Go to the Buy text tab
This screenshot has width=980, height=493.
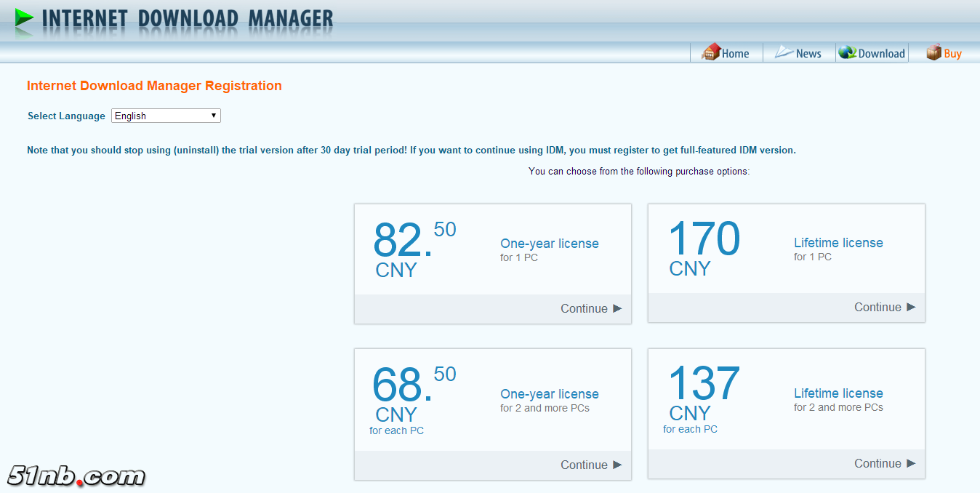[952, 54]
